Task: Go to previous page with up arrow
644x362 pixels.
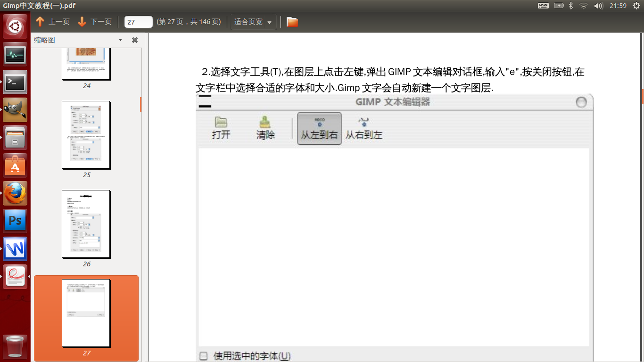Action: pos(52,22)
